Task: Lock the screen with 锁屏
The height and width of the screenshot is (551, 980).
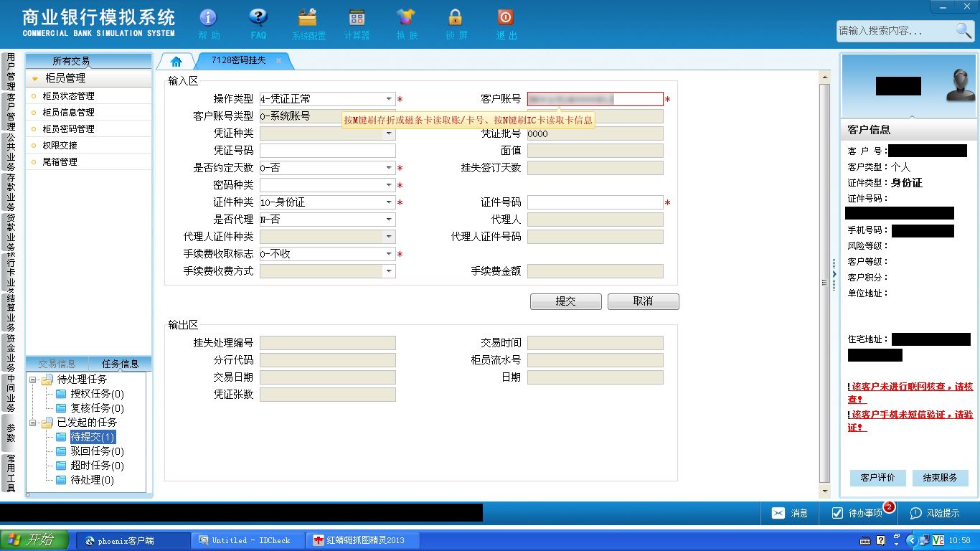Action: click(456, 17)
